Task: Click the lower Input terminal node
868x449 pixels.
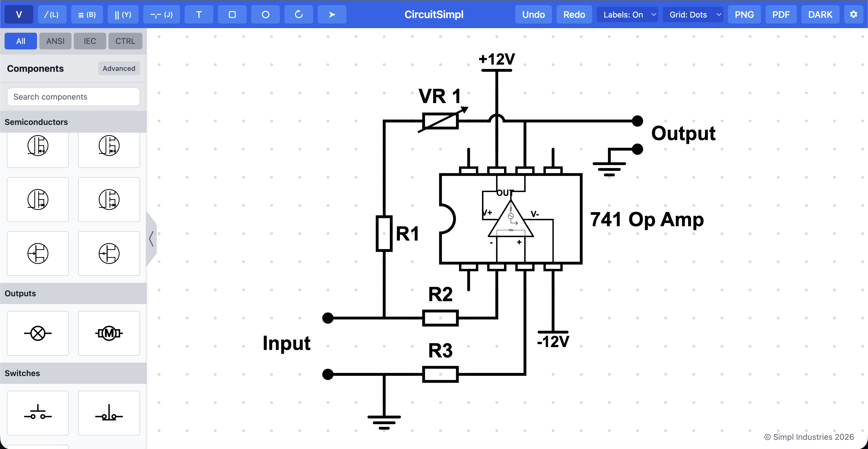Action: [328, 374]
